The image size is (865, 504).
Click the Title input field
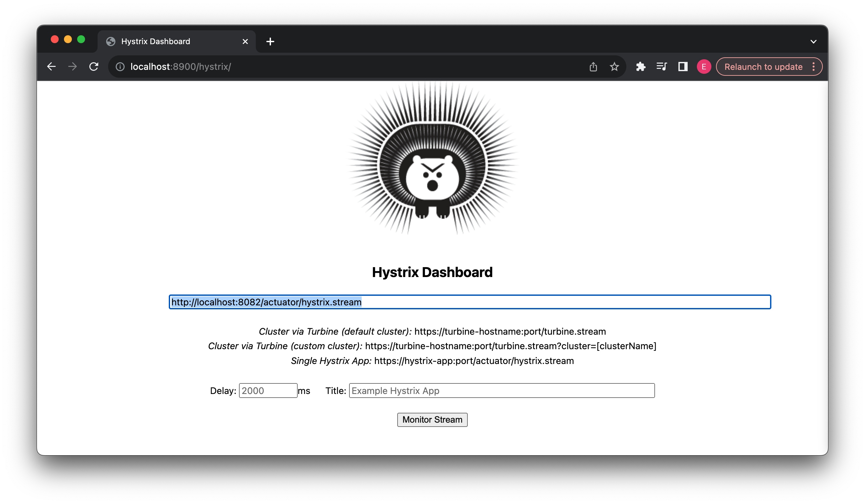pos(501,390)
